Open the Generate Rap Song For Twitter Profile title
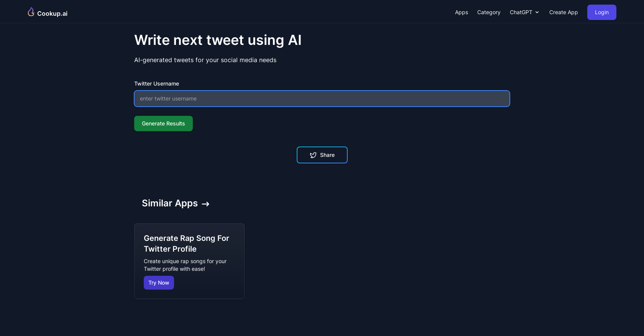The image size is (644, 336). click(186, 244)
